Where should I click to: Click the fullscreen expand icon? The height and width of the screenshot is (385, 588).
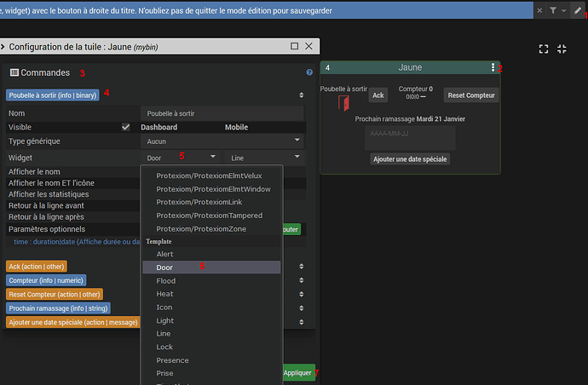tap(544, 49)
